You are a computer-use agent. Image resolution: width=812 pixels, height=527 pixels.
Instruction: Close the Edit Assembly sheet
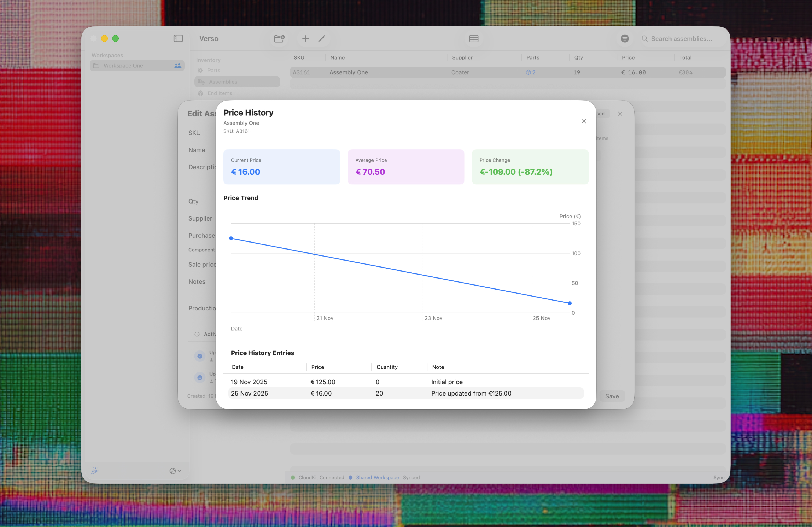(620, 114)
